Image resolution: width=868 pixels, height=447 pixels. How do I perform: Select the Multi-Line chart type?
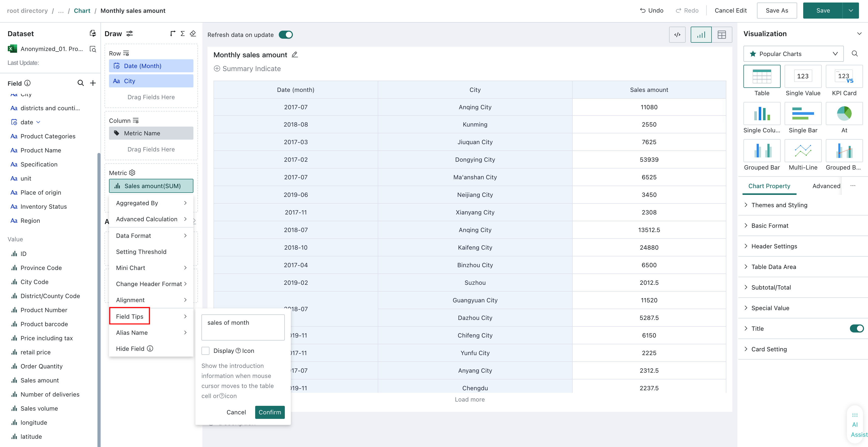click(x=803, y=155)
